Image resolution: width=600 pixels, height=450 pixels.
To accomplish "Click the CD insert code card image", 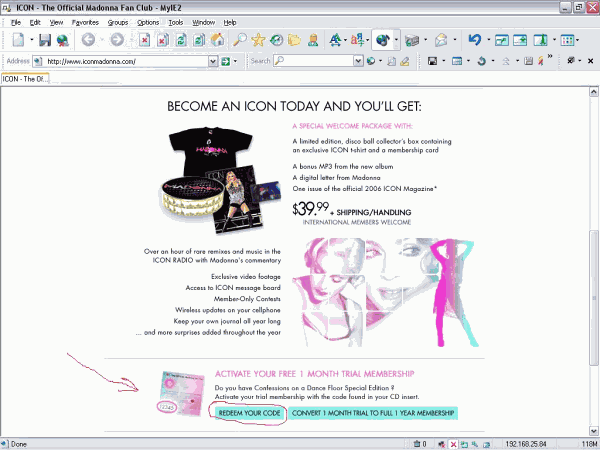I will [180, 393].
